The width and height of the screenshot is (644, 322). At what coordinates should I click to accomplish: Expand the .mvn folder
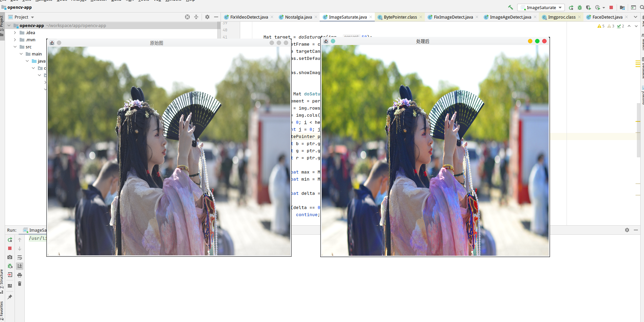coord(15,40)
